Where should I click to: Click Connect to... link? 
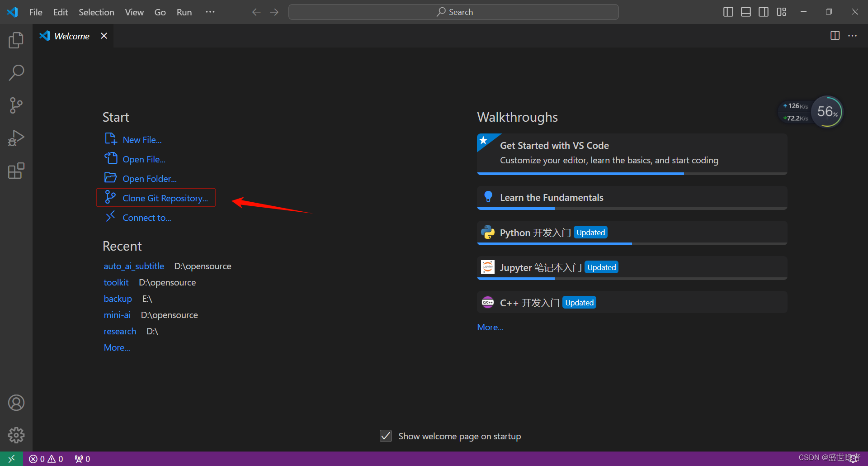pyautogui.click(x=147, y=218)
